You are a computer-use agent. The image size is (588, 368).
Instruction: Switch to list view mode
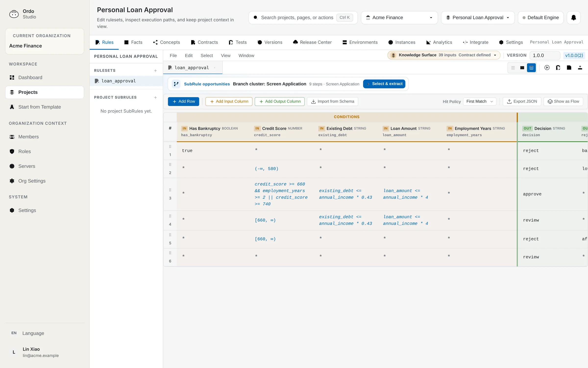(x=513, y=68)
